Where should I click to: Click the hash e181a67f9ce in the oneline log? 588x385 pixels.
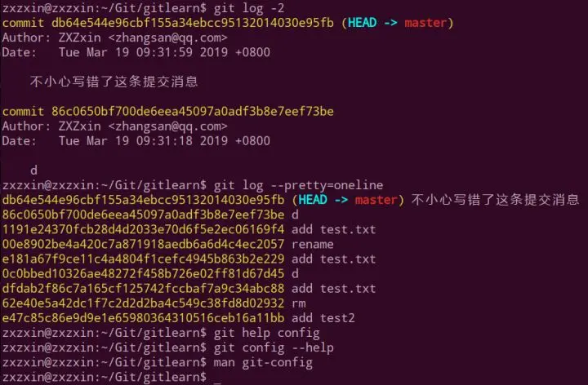(x=143, y=259)
